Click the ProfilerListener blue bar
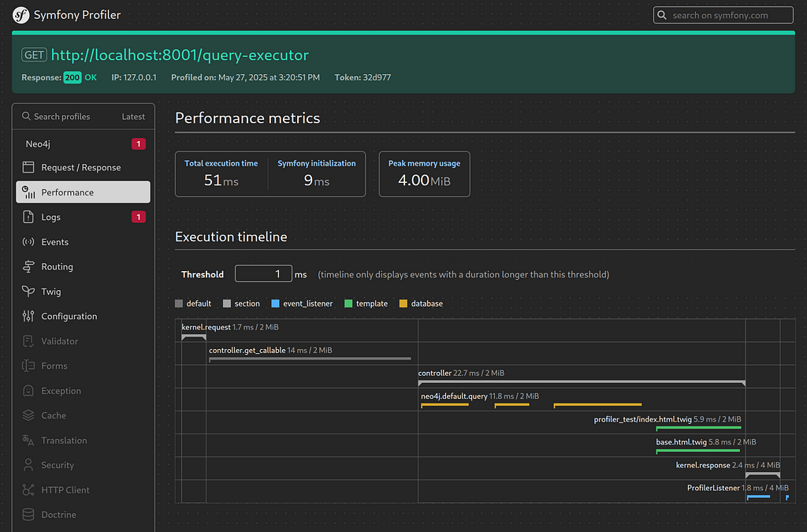The height and width of the screenshot is (532, 807). (x=758, y=497)
